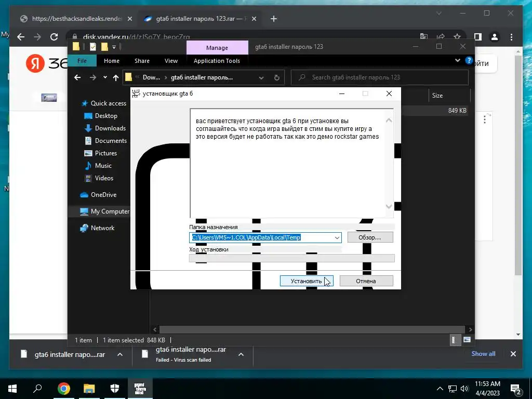The height and width of the screenshot is (399, 532).
Task: Open Chrome side panel icon
Action: [x=478, y=37]
